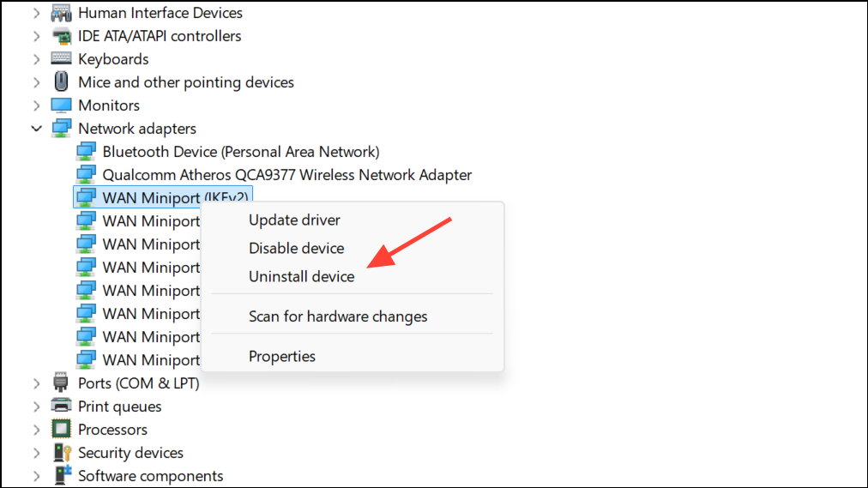
Task: Click the Human Interface Devices icon
Action: (61, 12)
